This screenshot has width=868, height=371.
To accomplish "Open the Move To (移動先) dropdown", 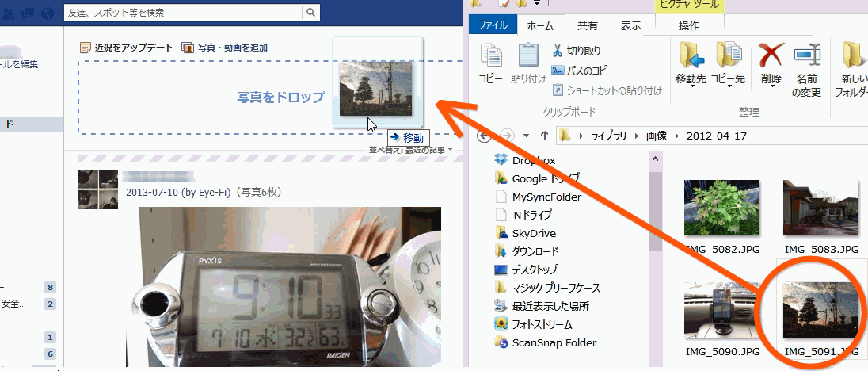I will pos(691,80).
